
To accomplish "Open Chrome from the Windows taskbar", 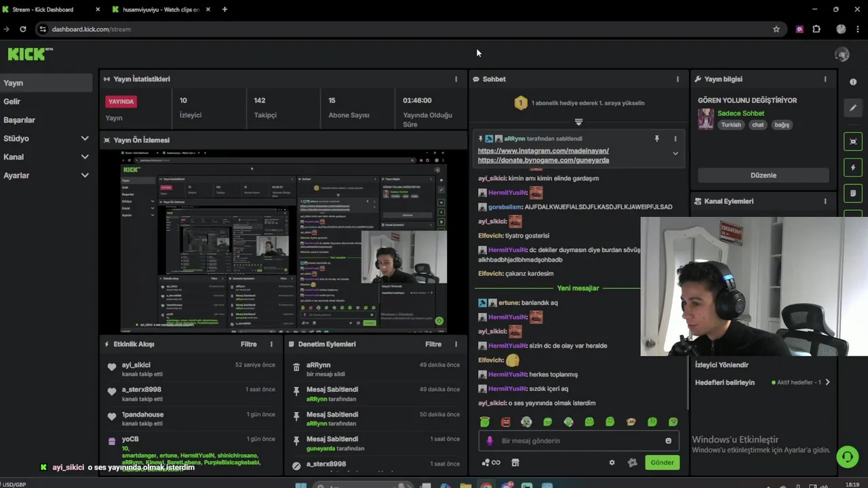I will (486, 485).
